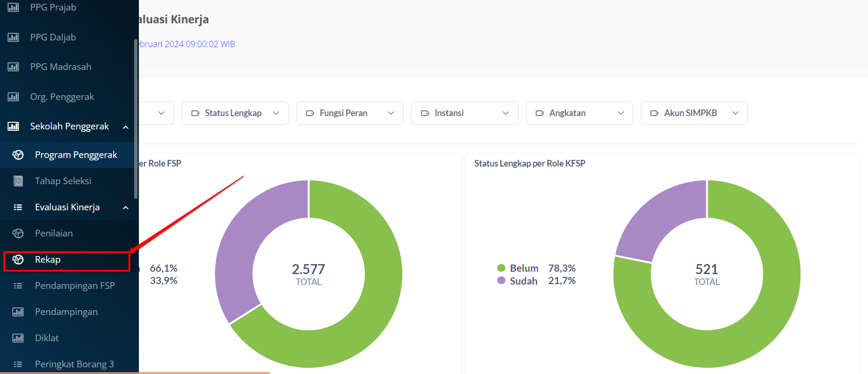This screenshot has width=868, height=374.
Task: Click the tag icon in Angkatan filter
Action: pyautogui.click(x=540, y=113)
